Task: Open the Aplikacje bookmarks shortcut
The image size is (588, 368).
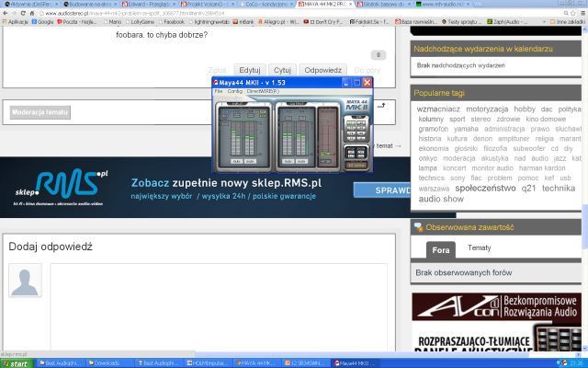Action: [x=15, y=22]
